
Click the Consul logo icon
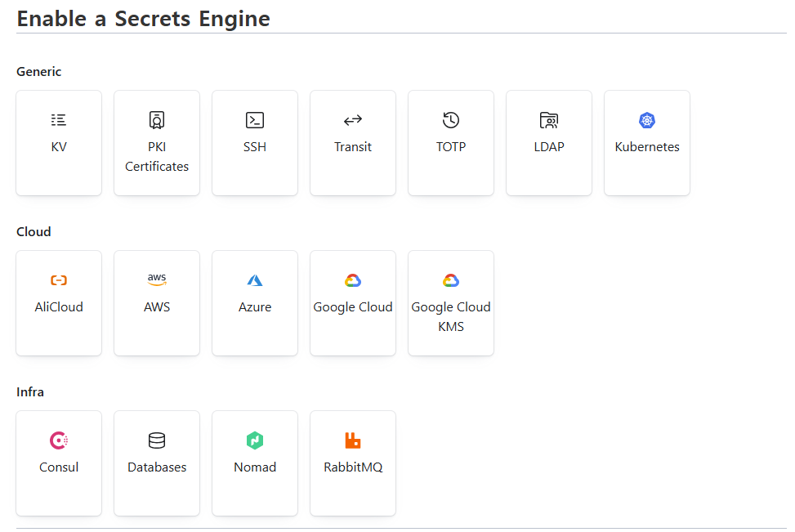(59, 440)
